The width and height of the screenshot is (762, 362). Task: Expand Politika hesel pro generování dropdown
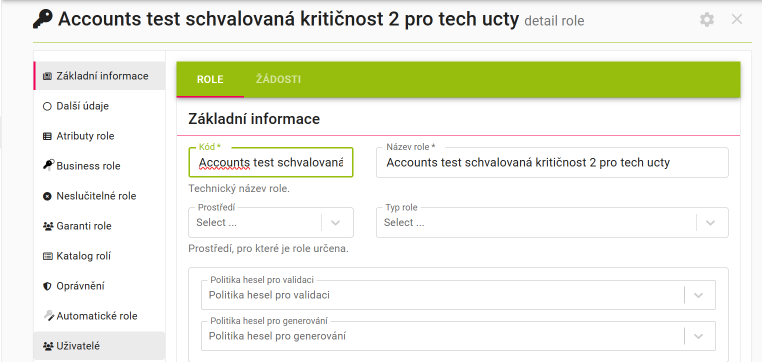pyautogui.click(x=698, y=336)
